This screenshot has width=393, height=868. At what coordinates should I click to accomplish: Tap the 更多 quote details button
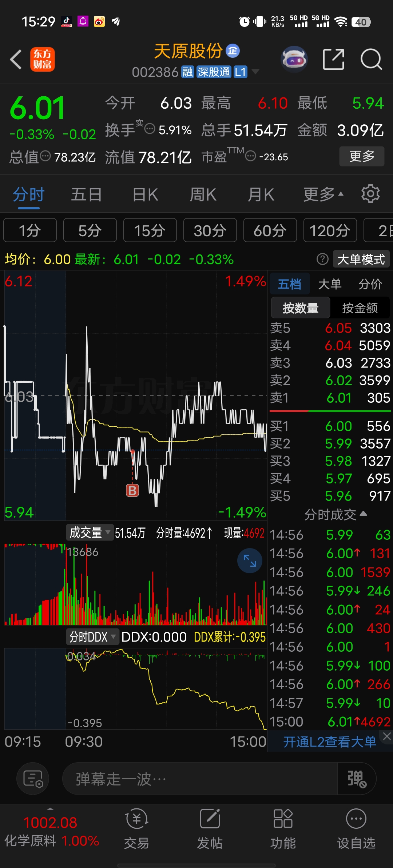(362, 156)
